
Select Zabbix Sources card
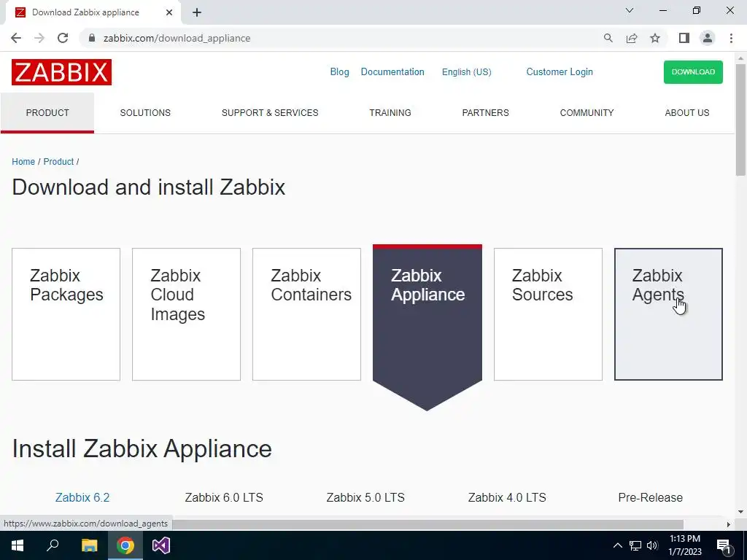[548, 314]
